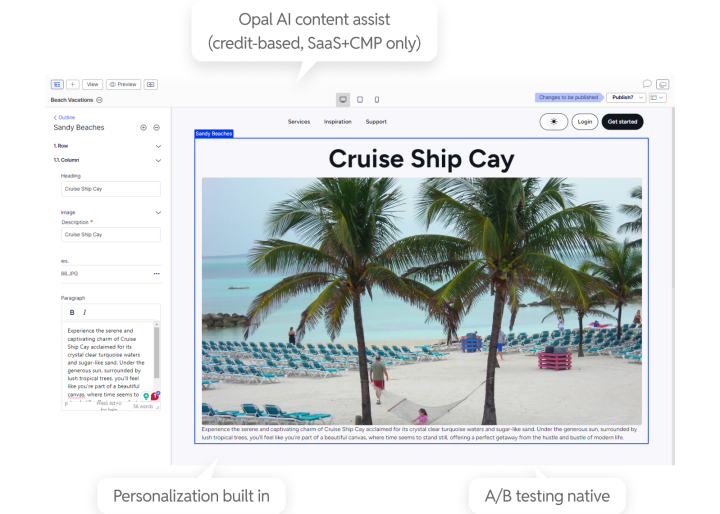Open options circle next to Beach Vacations
Viewport: 720px width, 514px height.
100,100
